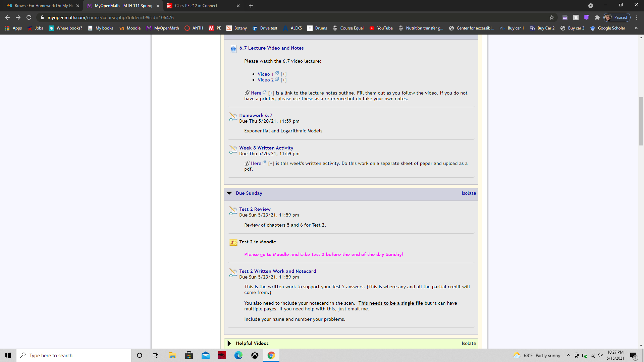Viewport: 644px width, 362px height.
Task: Bookmark this page with the star icon
Action: 552,17
